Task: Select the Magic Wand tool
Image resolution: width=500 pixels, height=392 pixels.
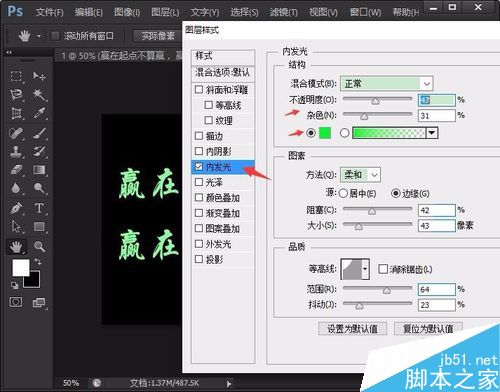Action: point(39,95)
